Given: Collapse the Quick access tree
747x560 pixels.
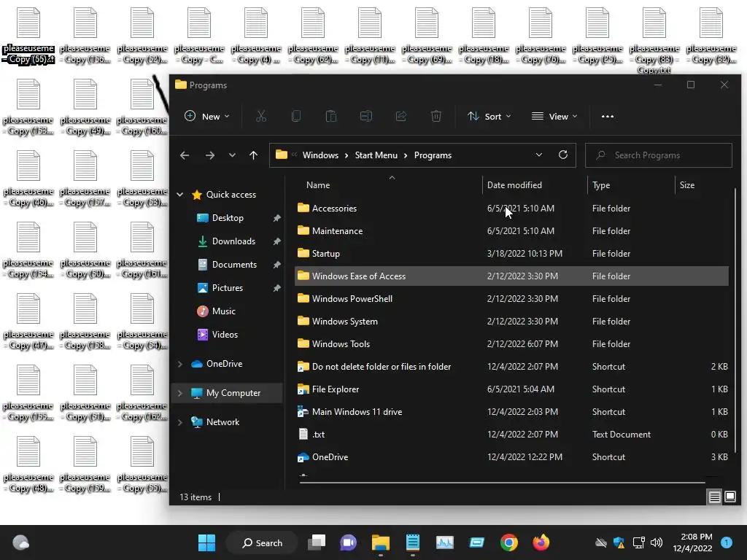Looking at the screenshot, I should pos(180,194).
